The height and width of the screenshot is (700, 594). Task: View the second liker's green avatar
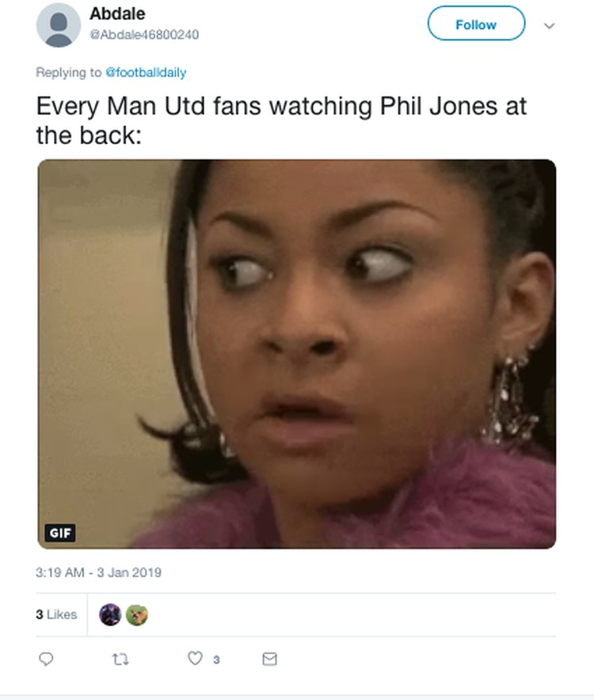(137, 614)
